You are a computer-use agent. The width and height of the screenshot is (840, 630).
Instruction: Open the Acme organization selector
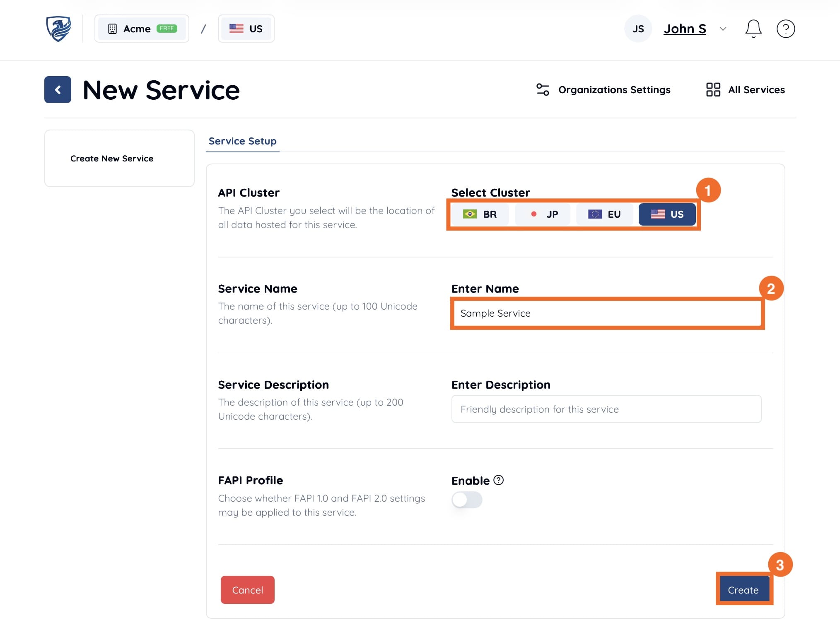coord(142,28)
